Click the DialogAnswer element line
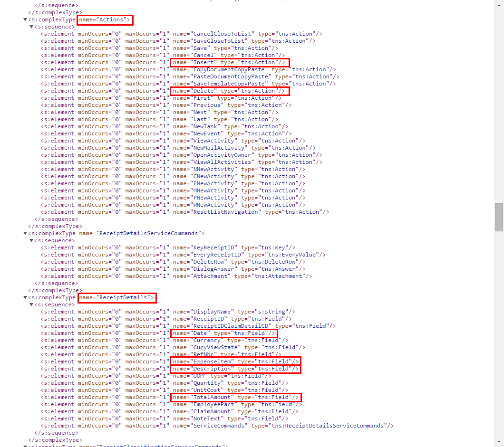504x447 pixels. [173, 269]
